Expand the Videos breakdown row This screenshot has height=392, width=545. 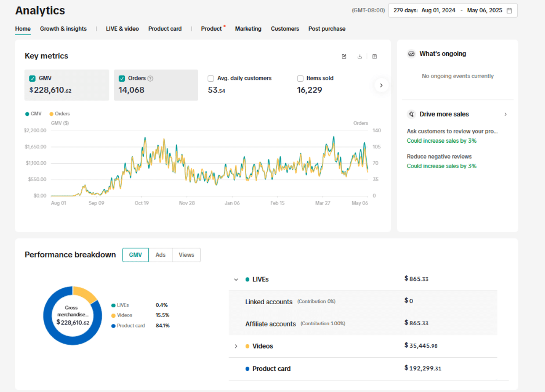pyautogui.click(x=236, y=346)
